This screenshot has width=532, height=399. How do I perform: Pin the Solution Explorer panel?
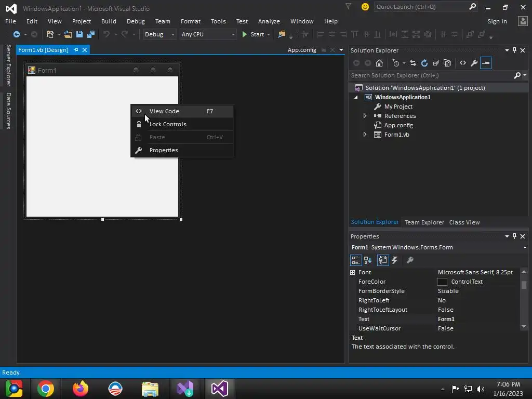[515, 50]
